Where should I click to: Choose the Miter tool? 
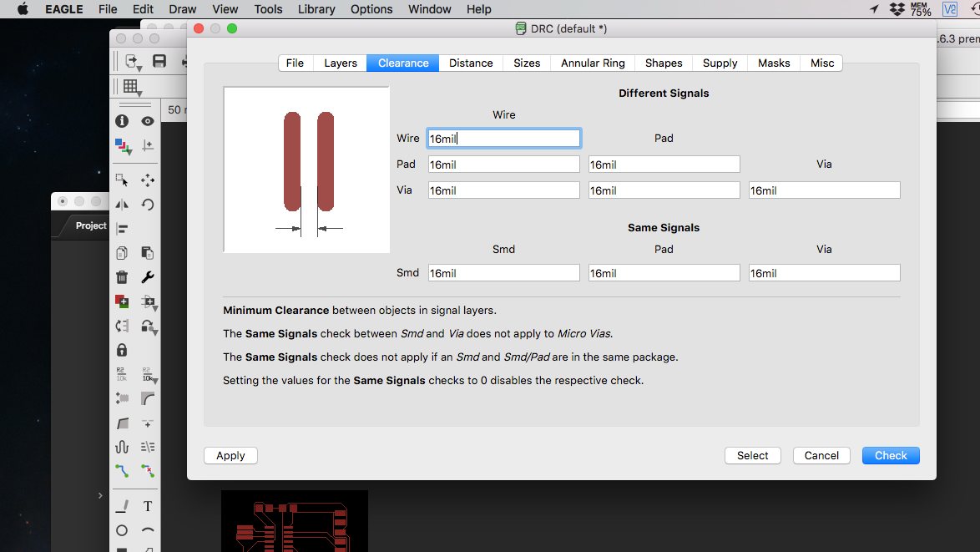click(x=148, y=398)
